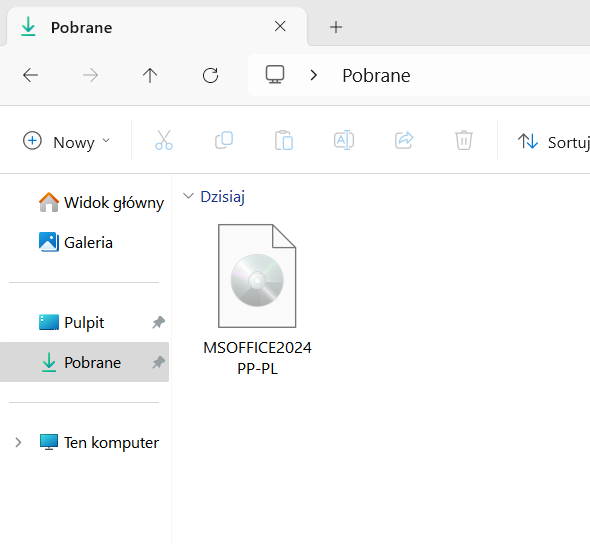The image size is (590, 544).
Task: Click the computer icon in address bar
Action: click(x=275, y=74)
